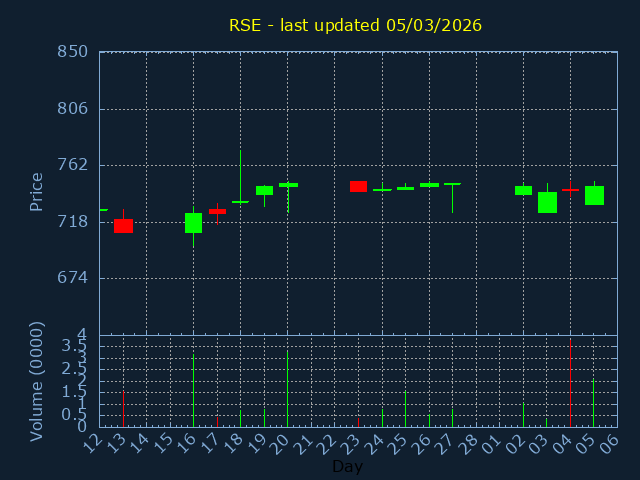
Task: Click the green candlestick on day 02
Action: (523, 190)
